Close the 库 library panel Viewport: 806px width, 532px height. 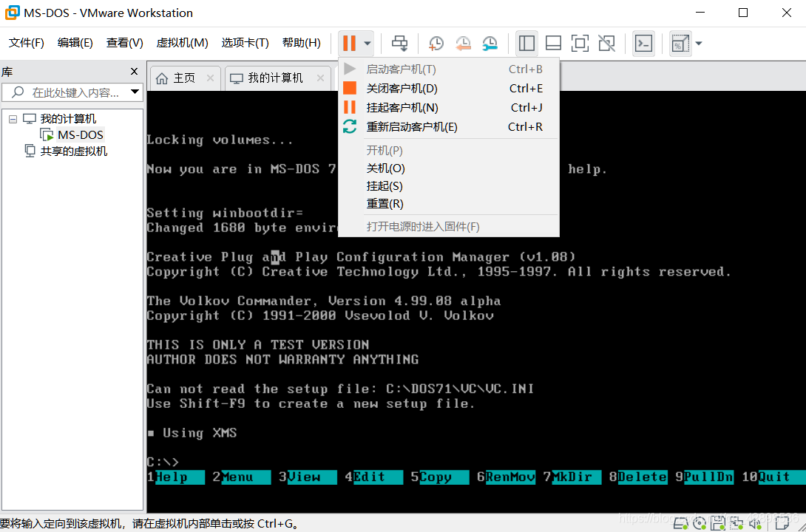pyautogui.click(x=134, y=72)
